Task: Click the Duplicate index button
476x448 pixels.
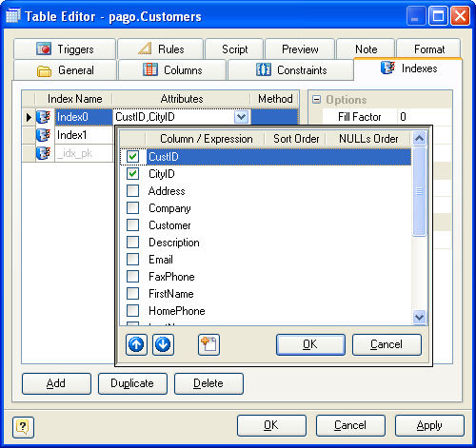Action: coord(132,383)
